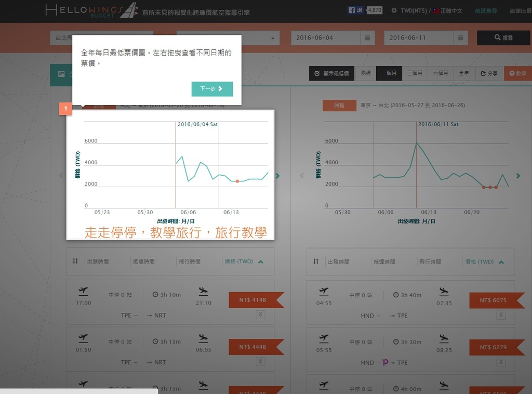Click the orange lowest-price dot on outbound chart

pos(237,181)
